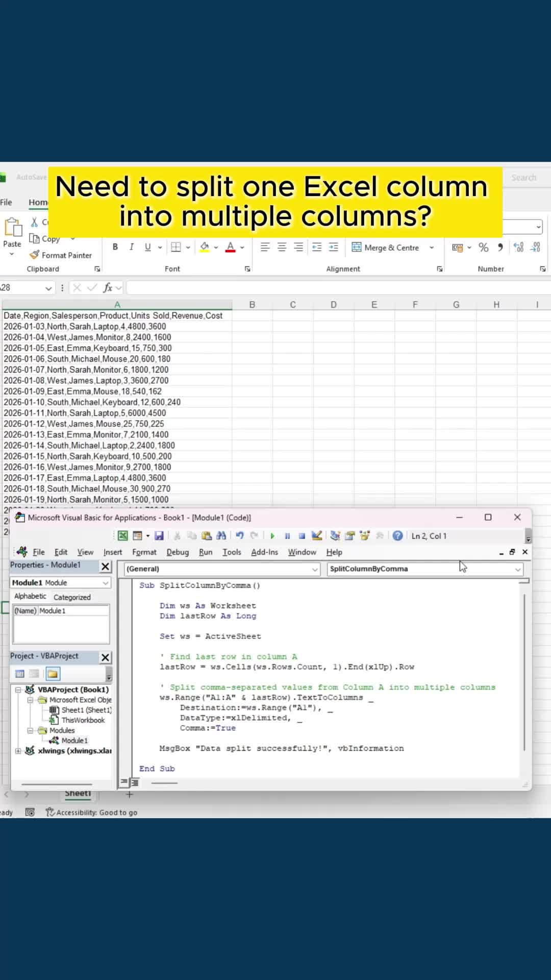Open the VBA Edit menu
This screenshot has height=980, width=551.
[61, 552]
